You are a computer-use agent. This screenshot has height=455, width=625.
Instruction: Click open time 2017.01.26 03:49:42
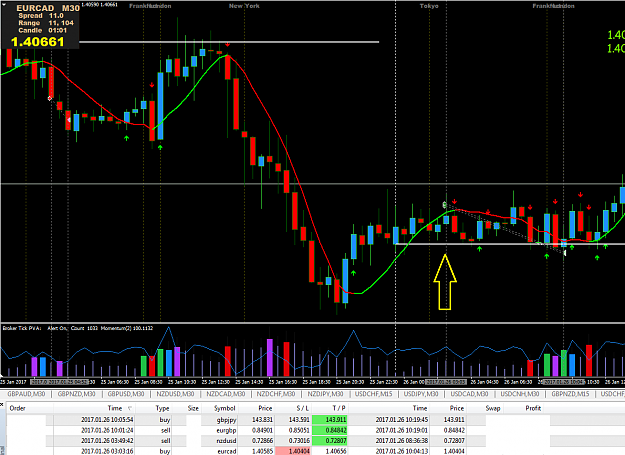[x=107, y=441]
